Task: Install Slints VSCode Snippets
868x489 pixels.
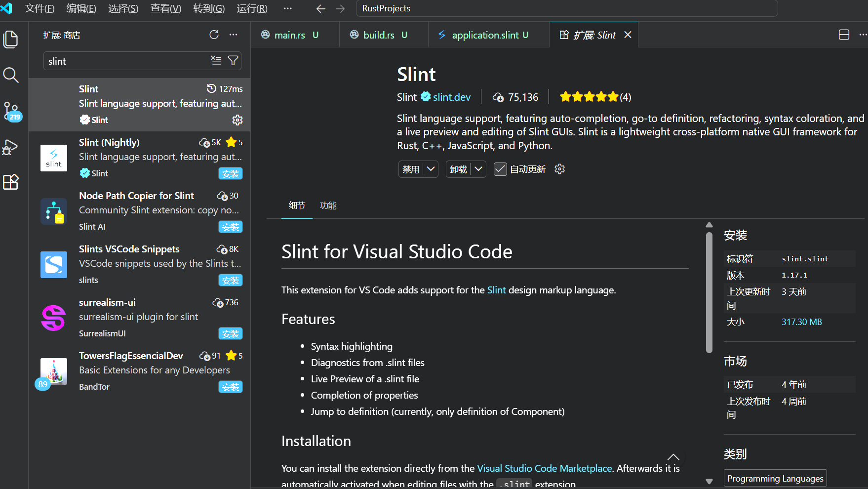Action: pos(231,280)
